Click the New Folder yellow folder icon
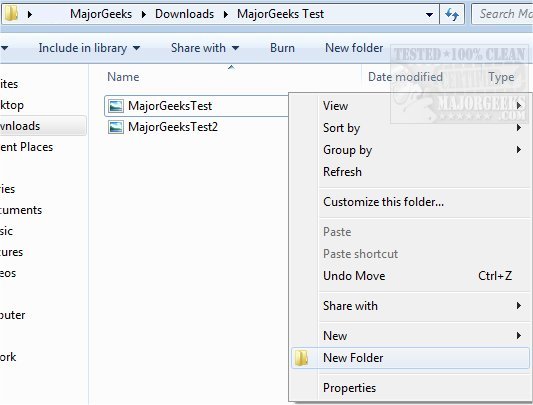 pos(302,358)
